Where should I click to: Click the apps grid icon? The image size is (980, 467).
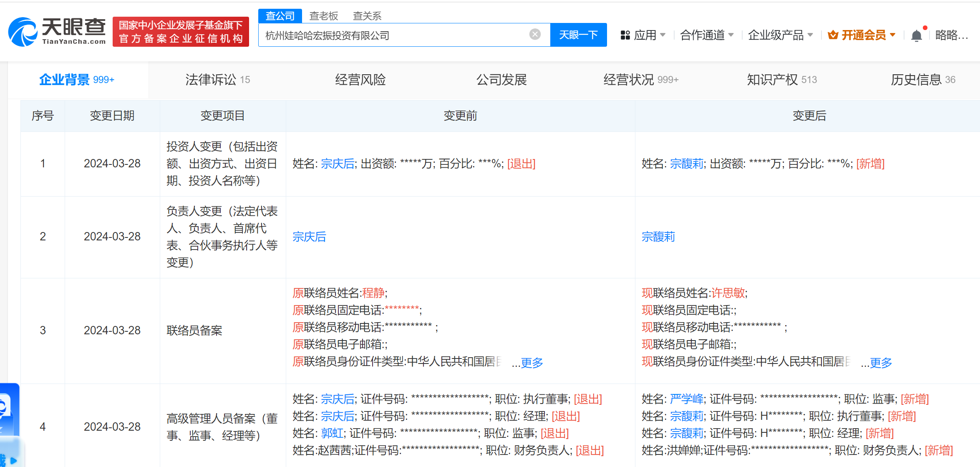coord(625,35)
